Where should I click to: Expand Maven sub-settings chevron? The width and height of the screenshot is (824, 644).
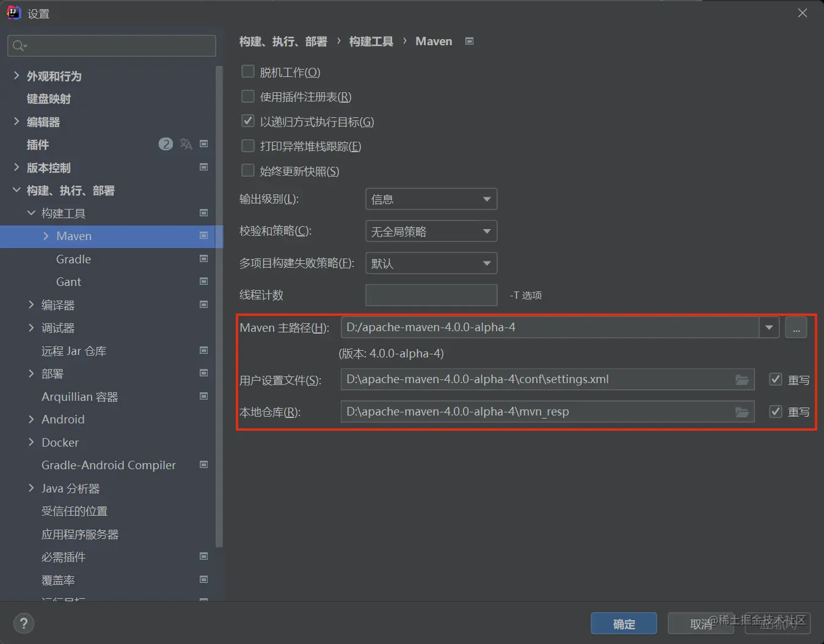pos(46,236)
